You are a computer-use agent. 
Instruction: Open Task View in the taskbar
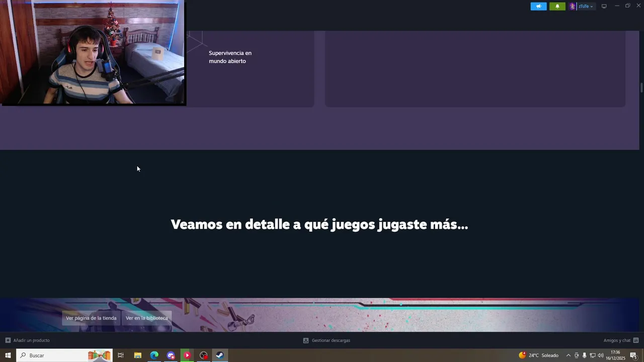121,355
